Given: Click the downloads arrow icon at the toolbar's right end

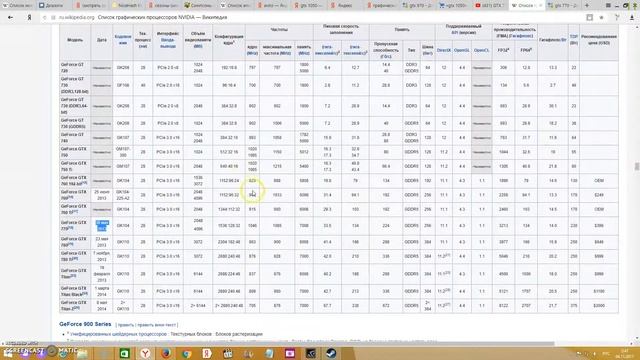Looking at the screenshot, I should [x=632, y=18].
